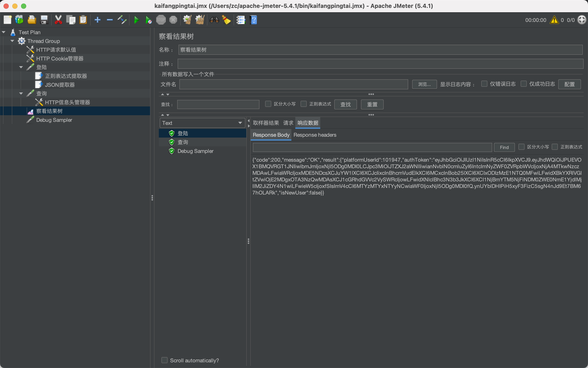Open the Templates icon in toolbar
This screenshot has height=368, width=588.
tap(19, 20)
